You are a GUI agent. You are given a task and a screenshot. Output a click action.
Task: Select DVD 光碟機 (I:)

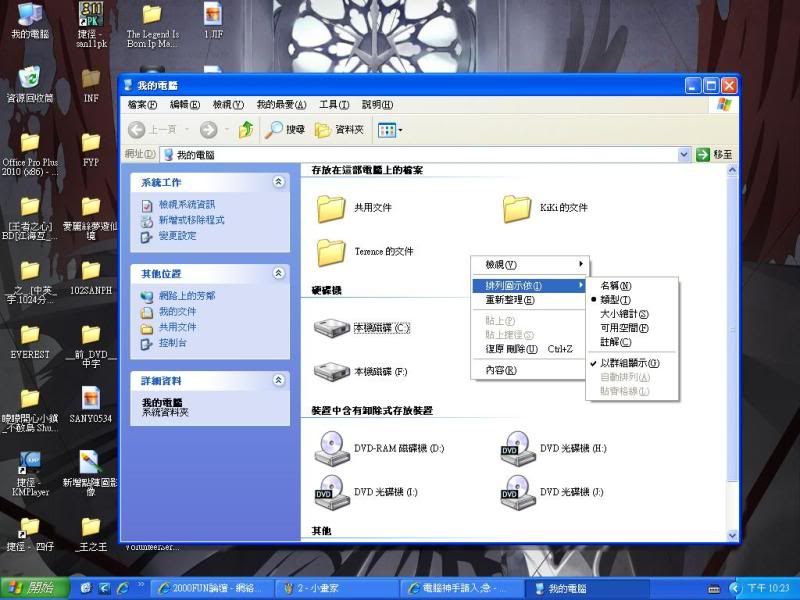point(365,492)
